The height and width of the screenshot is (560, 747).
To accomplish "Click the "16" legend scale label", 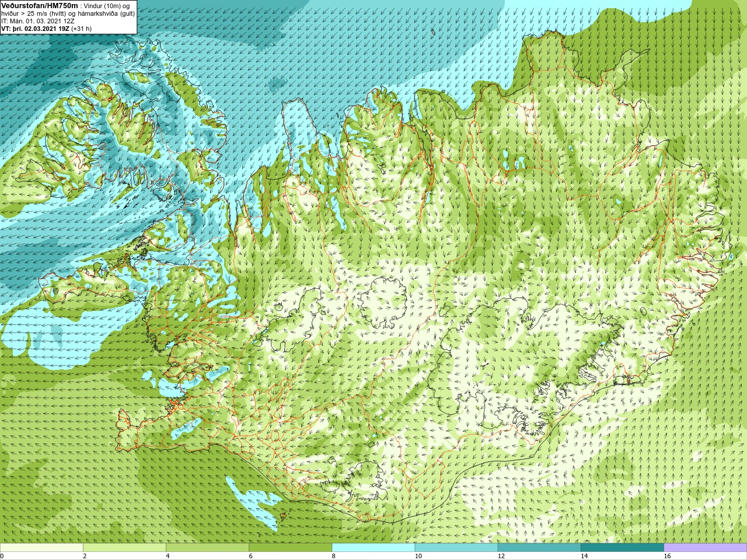I will (667, 556).
